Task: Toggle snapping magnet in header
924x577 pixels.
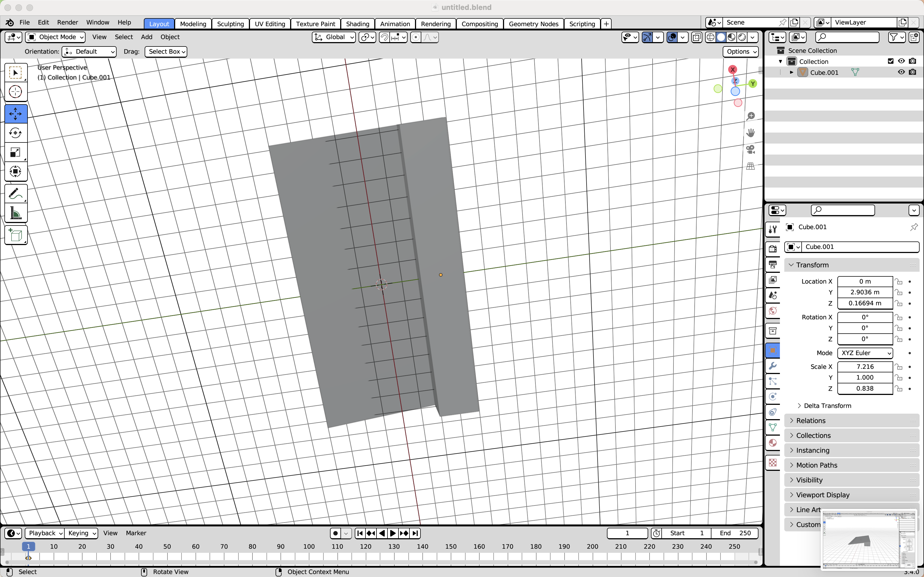Action: [384, 37]
